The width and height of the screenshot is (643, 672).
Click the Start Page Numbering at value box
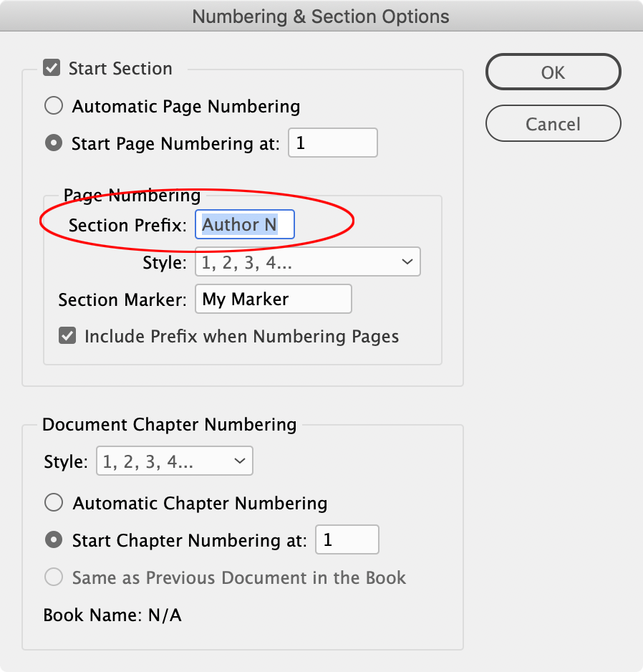[332, 143]
